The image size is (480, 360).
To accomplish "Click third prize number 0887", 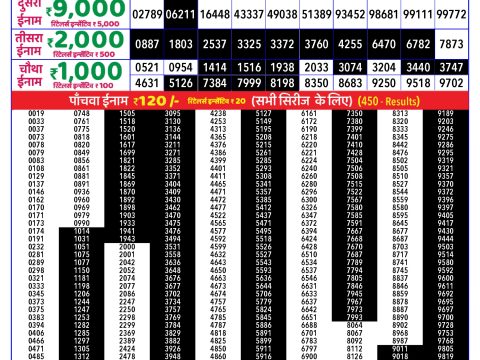I will coord(147,44).
